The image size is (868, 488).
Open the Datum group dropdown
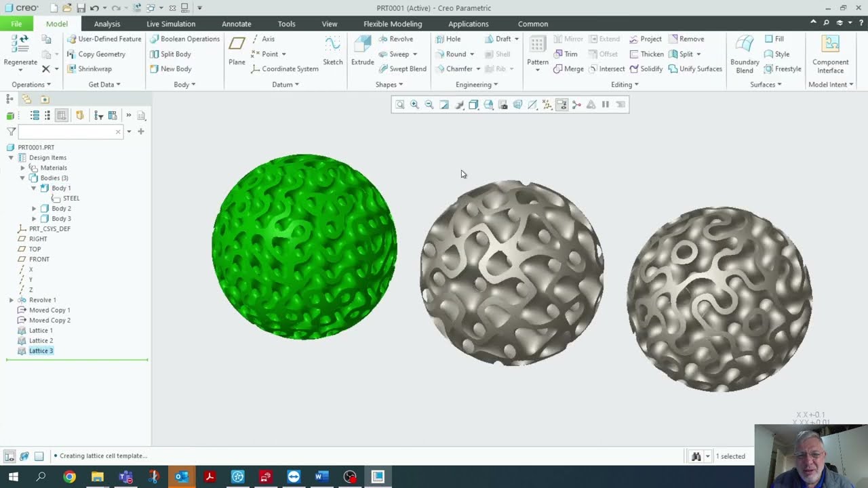pyautogui.click(x=285, y=85)
